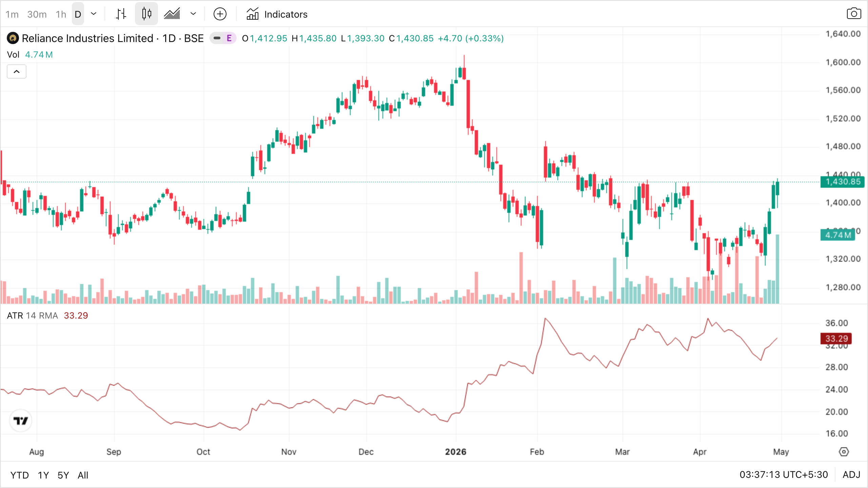Take a snapshot with the camera icon
This screenshot has width=868, height=488.
(854, 14)
